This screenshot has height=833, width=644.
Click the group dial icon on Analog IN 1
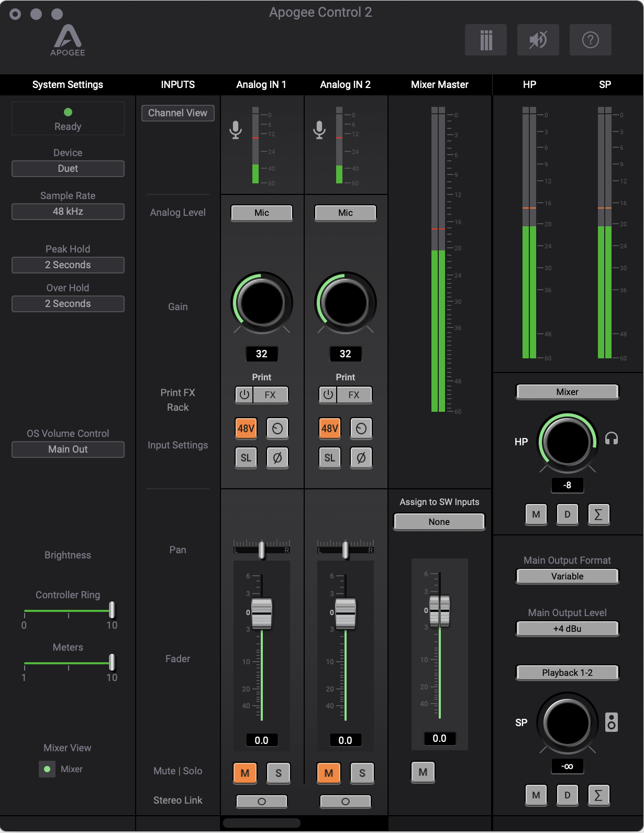click(277, 429)
